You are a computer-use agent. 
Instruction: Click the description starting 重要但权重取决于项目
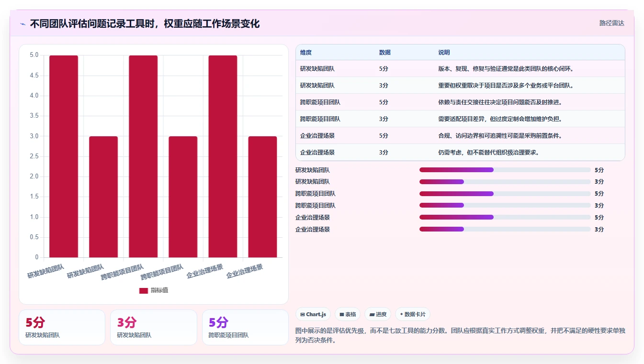click(506, 86)
